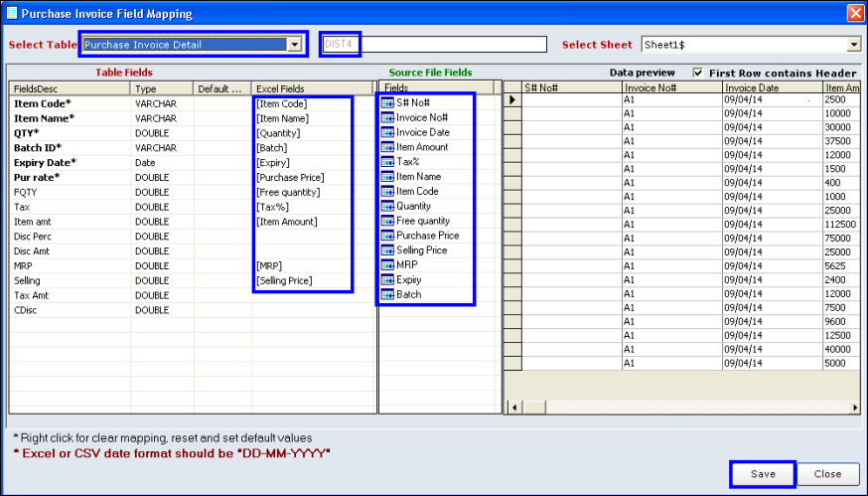
Task: Click the data preview scrollbar thumb
Action: click(533, 408)
